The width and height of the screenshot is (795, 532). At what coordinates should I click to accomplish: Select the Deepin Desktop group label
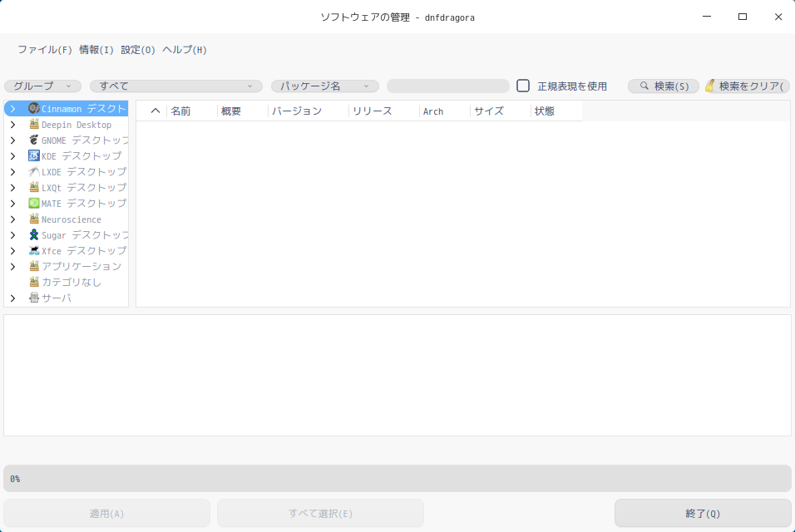pos(77,125)
